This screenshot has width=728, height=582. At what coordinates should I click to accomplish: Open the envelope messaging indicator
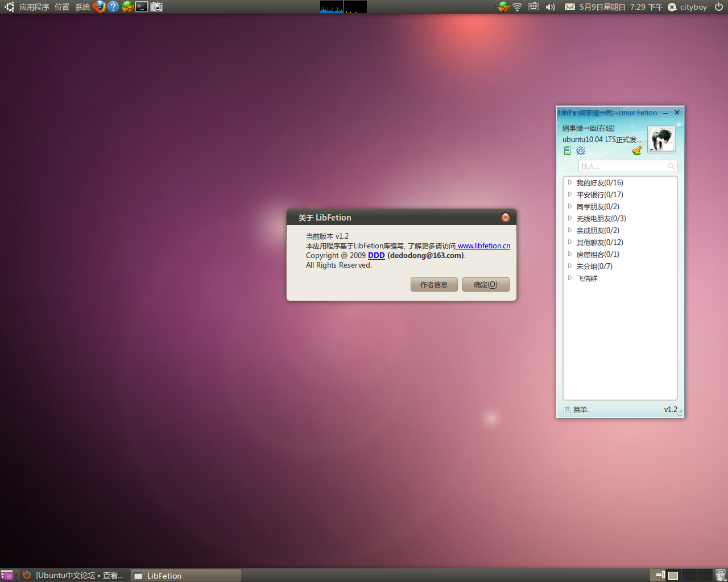569,7
